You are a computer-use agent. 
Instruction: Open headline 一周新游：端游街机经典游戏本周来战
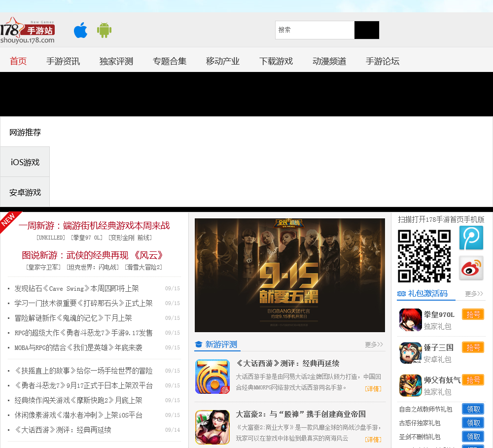point(94,225)
